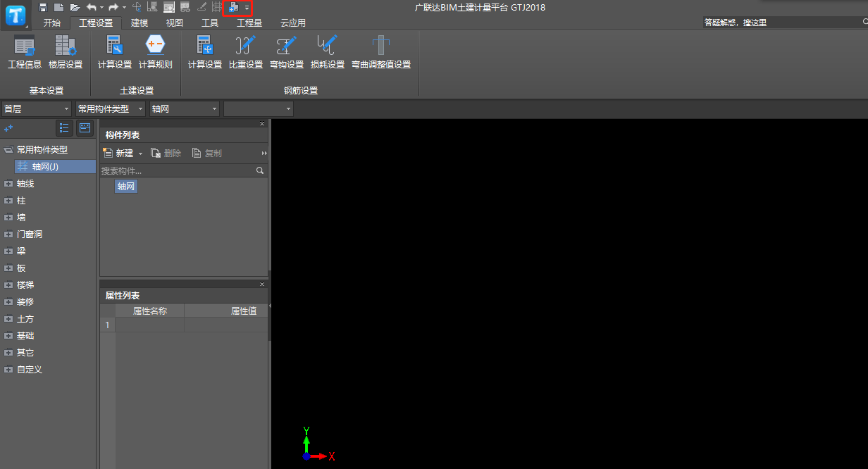Switch to the 工程量 tab
This screenshot has width=868, height=469.
click(249, 23)
